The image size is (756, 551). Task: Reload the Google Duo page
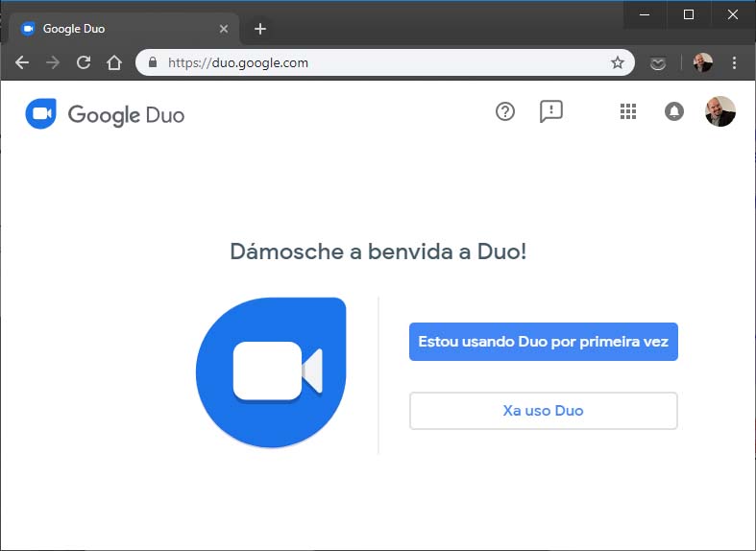[x=84, y=62]
